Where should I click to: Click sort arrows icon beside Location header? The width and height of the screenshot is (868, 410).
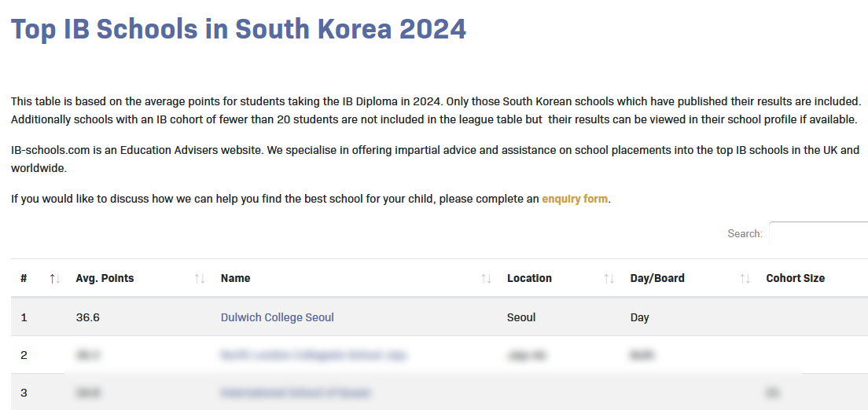pyautogui.click(x=609, y=279)
